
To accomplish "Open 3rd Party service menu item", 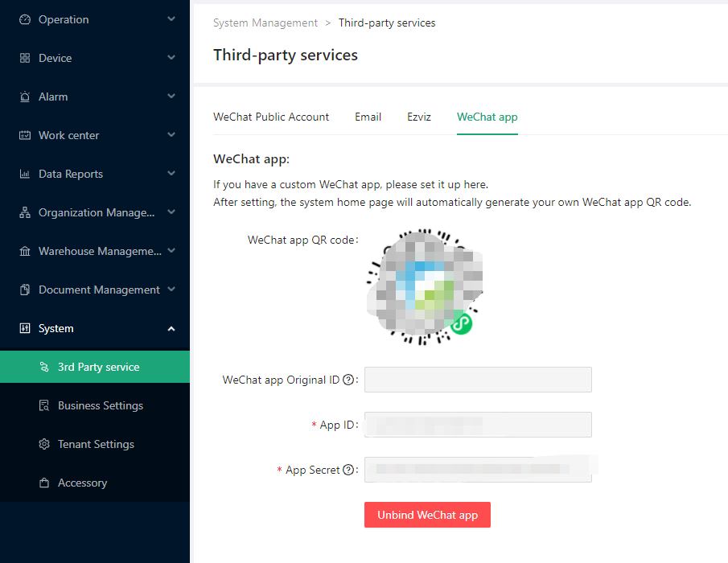I will tap(95, 367).
